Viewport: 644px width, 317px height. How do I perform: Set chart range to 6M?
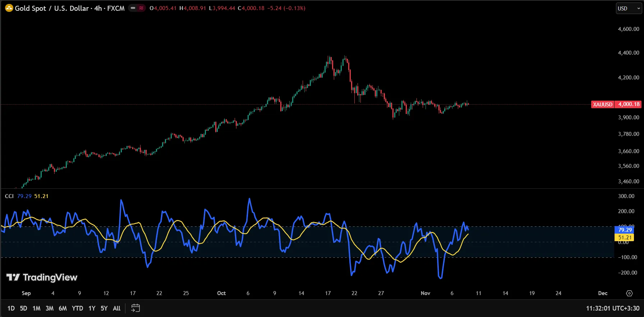[x=63, y=308]
